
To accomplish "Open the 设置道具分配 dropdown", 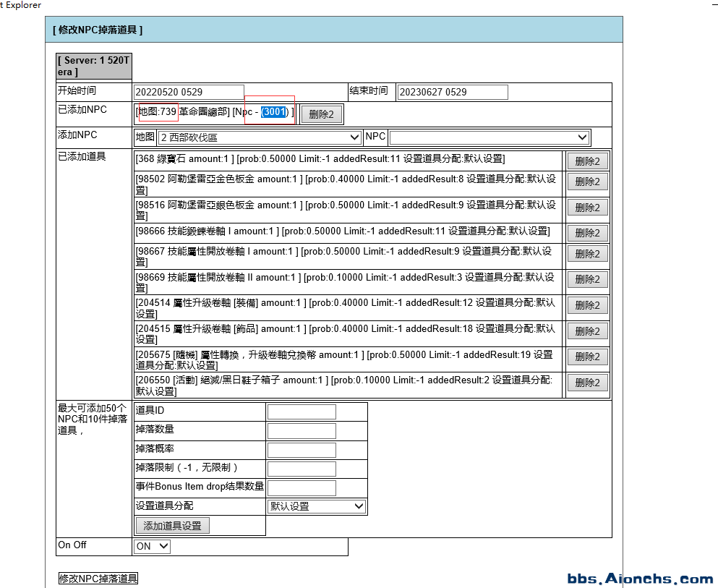I will [x=316, y=506].
